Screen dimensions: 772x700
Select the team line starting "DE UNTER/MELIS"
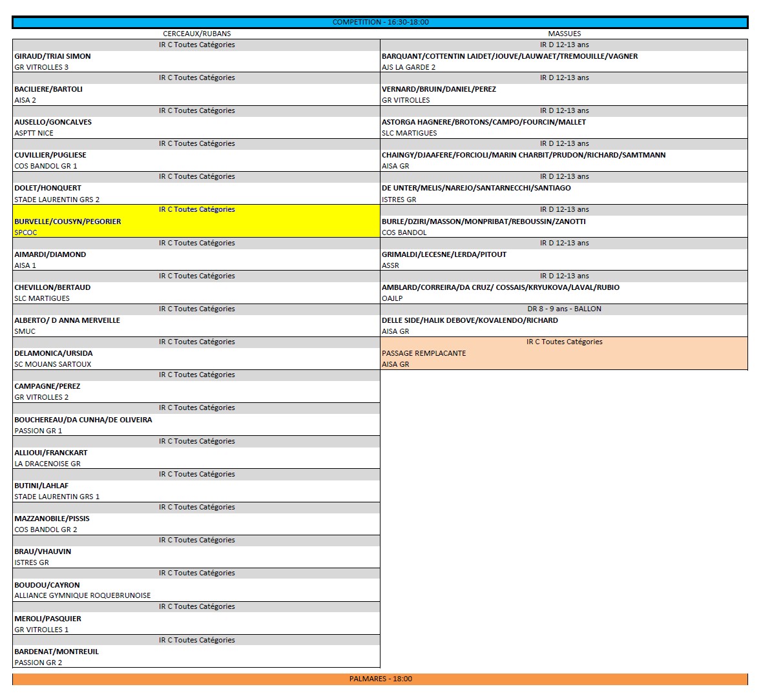tap(476, 188)
